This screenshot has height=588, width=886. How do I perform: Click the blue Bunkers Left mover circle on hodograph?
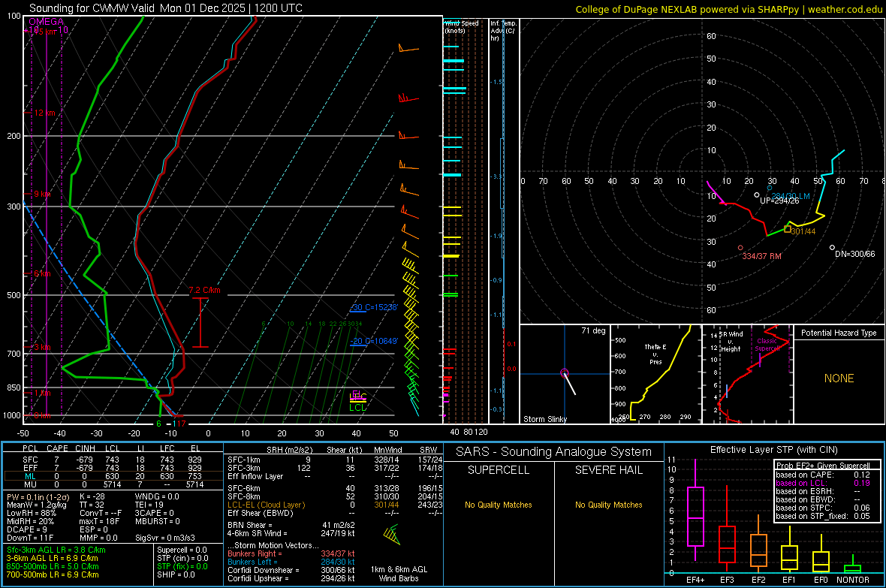pos(770,188)
